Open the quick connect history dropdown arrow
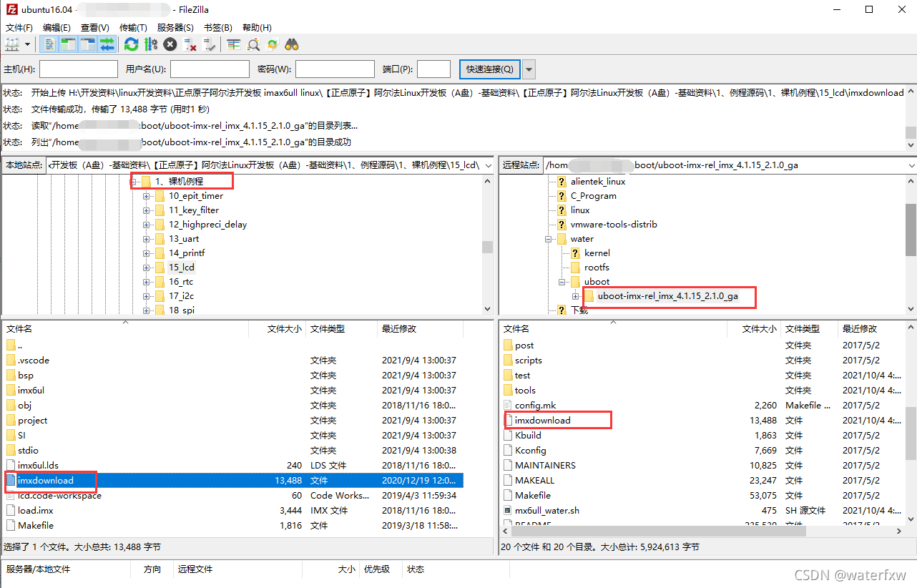 529,69
